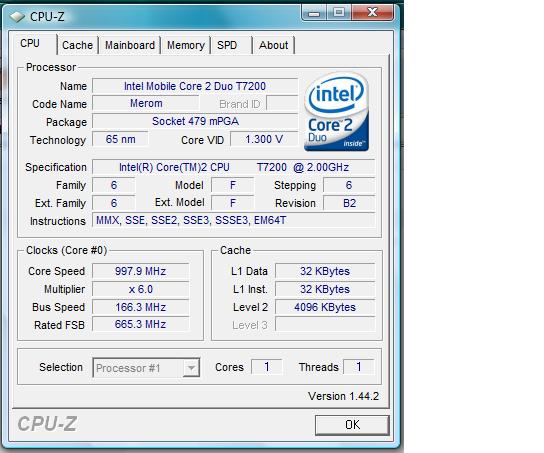The height and width of the screenshot is (453, 544).
Task: Click the Version 1.44.2 label
Action: (x=343, y=396)
